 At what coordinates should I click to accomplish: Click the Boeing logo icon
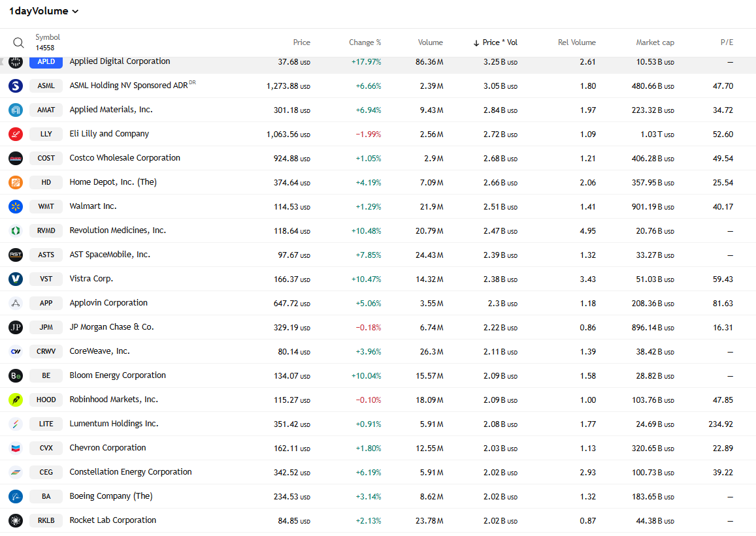(x=16, y=496)
